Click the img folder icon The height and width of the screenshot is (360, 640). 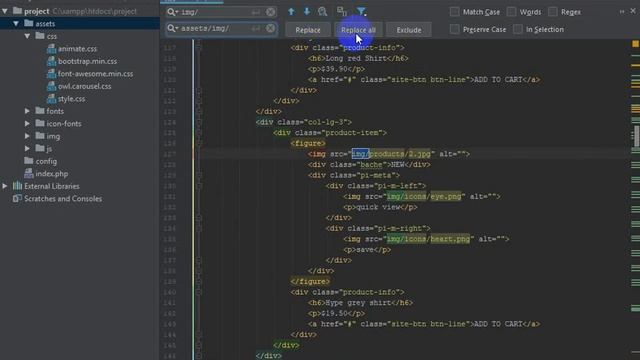coord(40,136)
